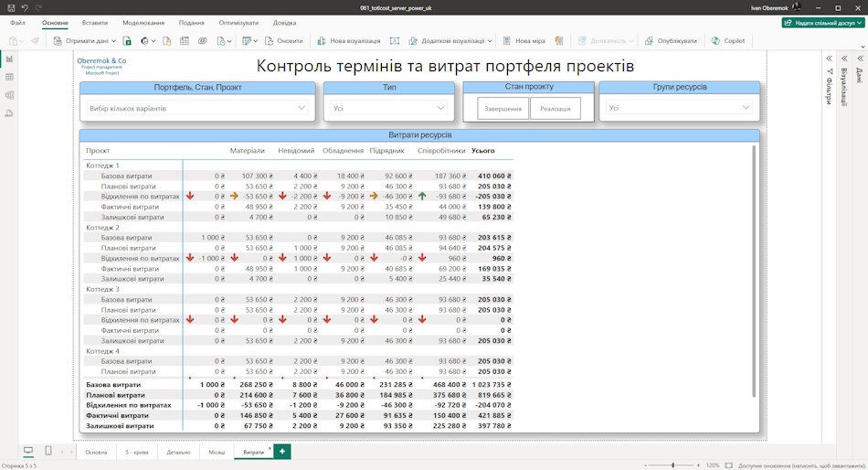Switch to S - крива page tab
The height and width of the screenshot is (470, 868).
[x=136, y=452]
